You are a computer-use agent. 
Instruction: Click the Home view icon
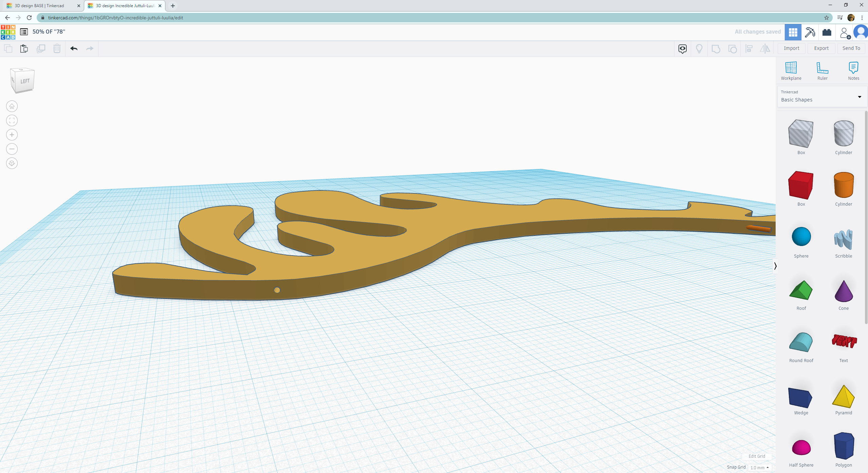coord(12,107)
